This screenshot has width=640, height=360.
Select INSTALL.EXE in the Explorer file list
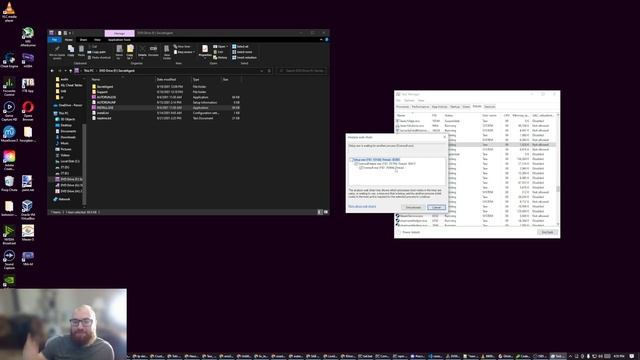[105, 108]
